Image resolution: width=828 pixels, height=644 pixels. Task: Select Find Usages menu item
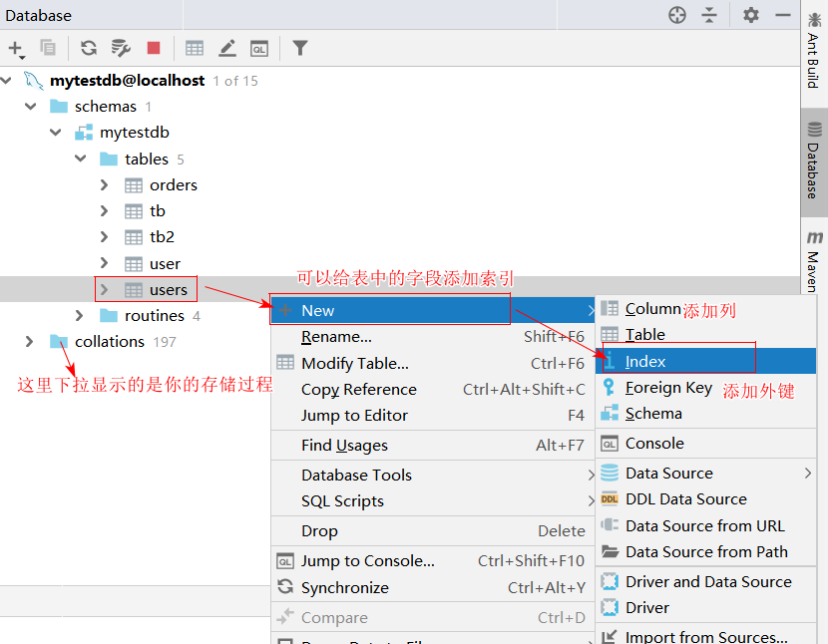point(433,446)
